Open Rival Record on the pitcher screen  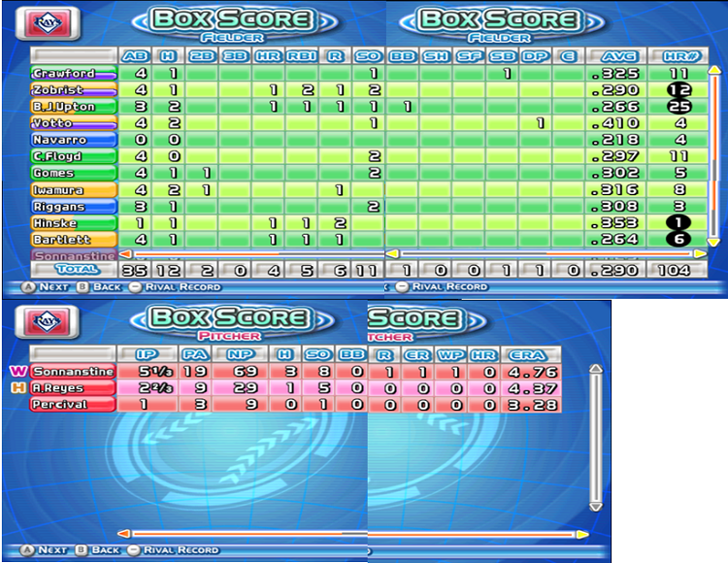(181, 550)
